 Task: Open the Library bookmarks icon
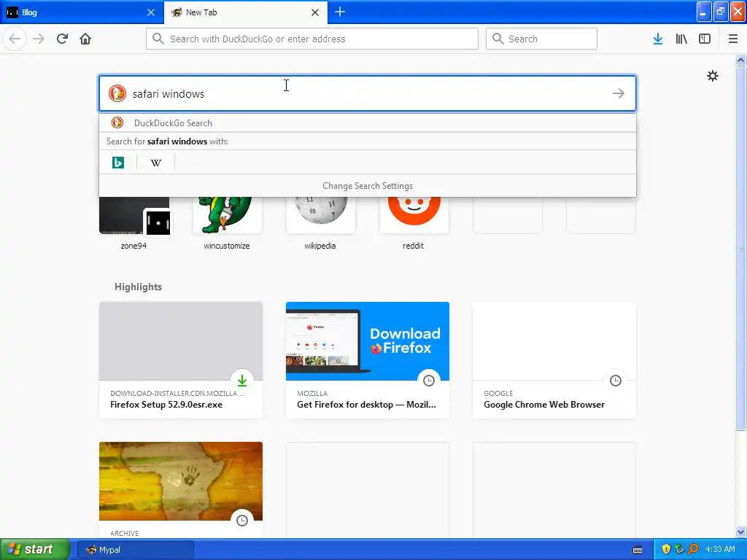point(681,39)
